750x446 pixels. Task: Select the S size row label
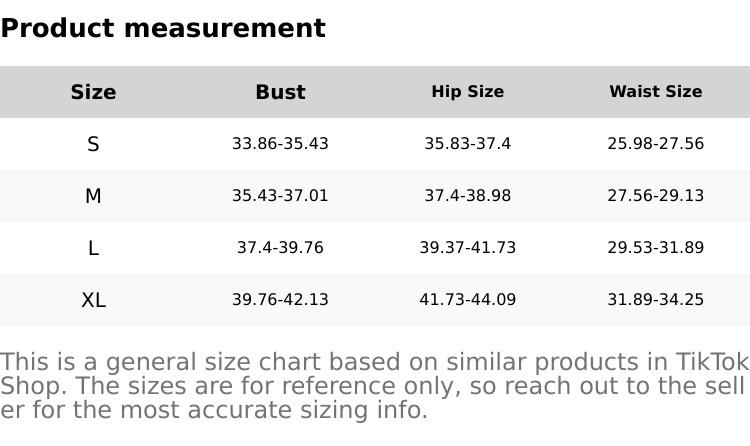coord(93,144)
